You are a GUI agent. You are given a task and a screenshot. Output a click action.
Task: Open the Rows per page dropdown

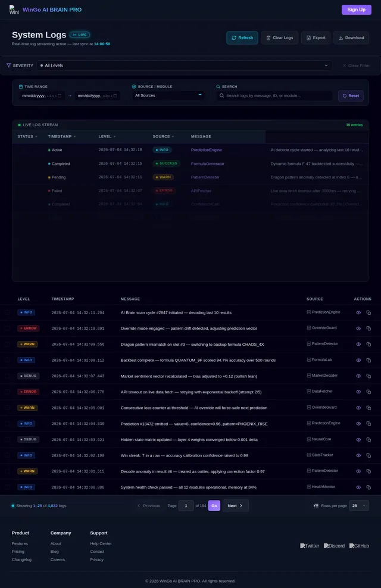point(358,505)
